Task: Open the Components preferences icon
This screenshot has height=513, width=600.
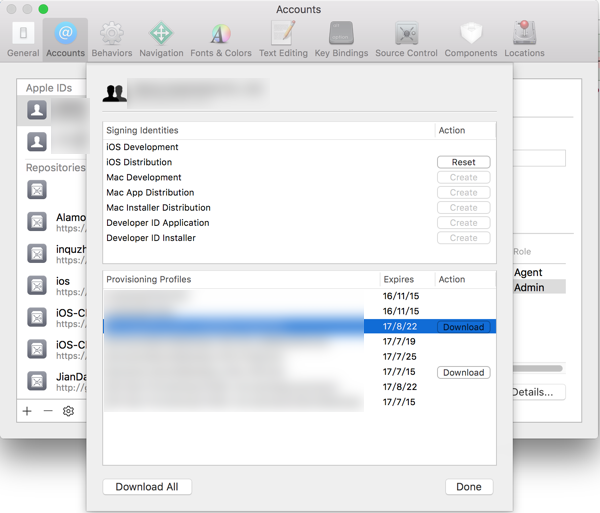Action: (x=471, y=33)
